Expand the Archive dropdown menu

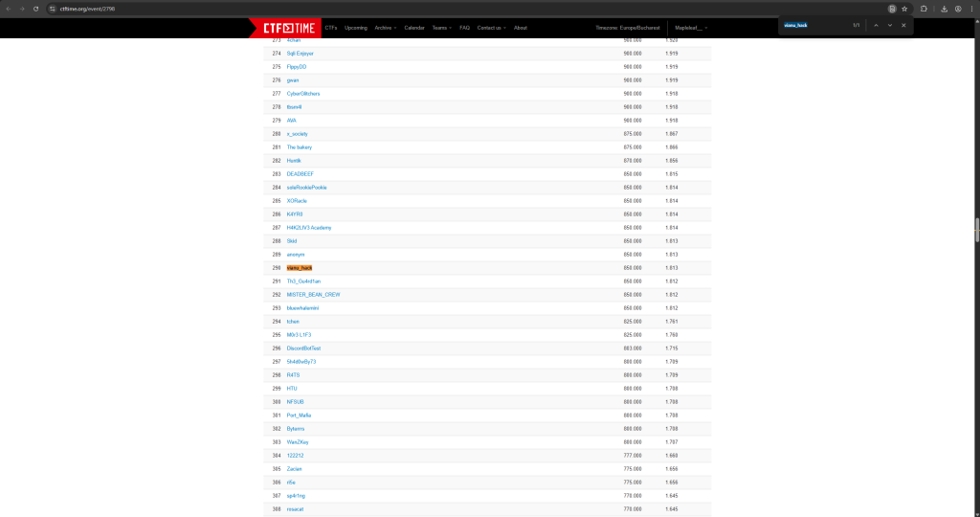pyautogui.click(x=385, y=28)
